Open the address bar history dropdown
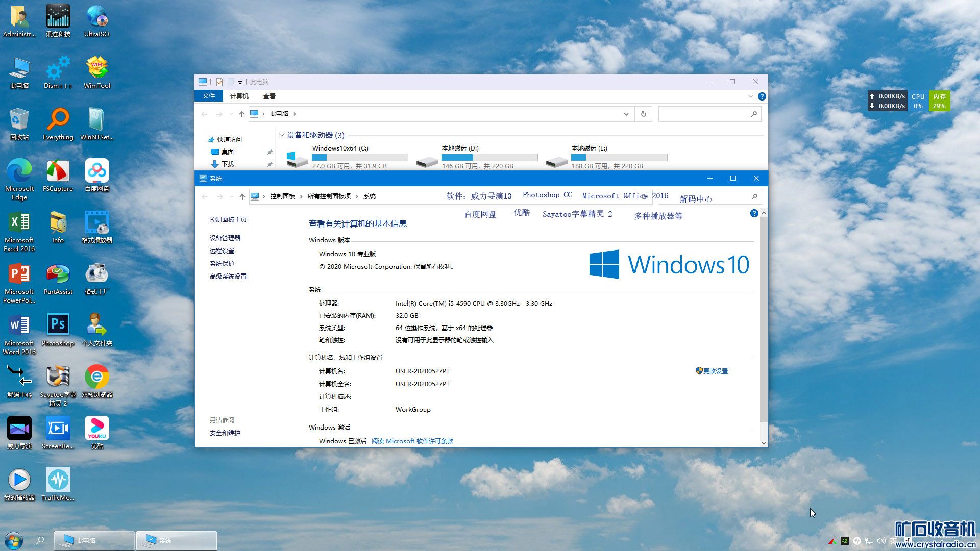 coord(626,114)
